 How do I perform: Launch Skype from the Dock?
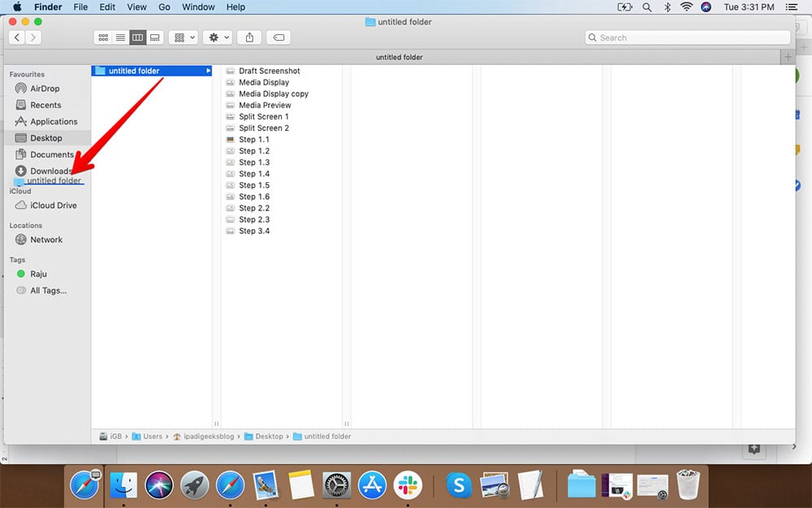[458, 485]
